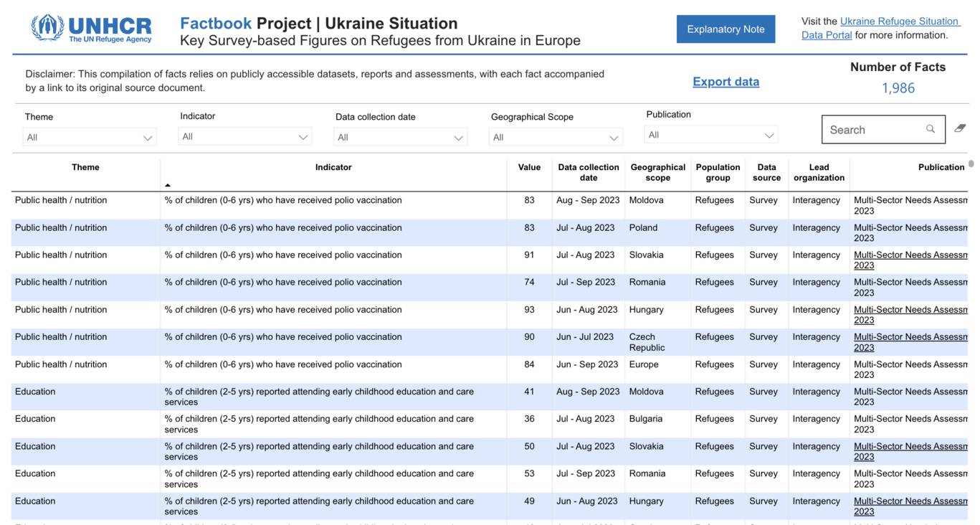Open the Czech Republic row publication link
The width and height of the screenshot is (980, 525).
(x=910, y=342)
